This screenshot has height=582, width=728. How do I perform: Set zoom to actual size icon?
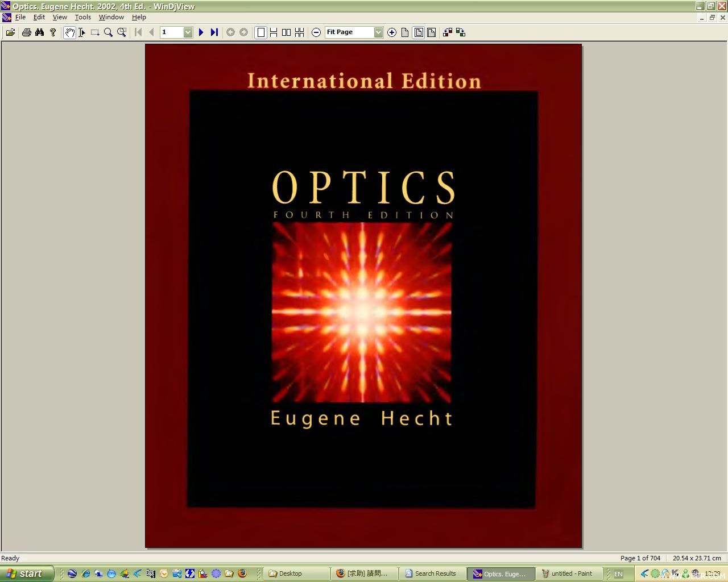[x=405, y=32]
